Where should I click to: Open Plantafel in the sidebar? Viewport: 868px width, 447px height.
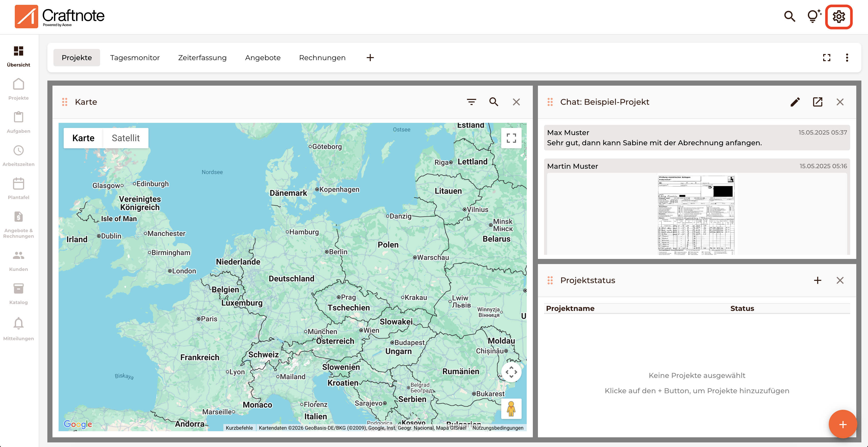pyautogui.click(x=19, y=188)
